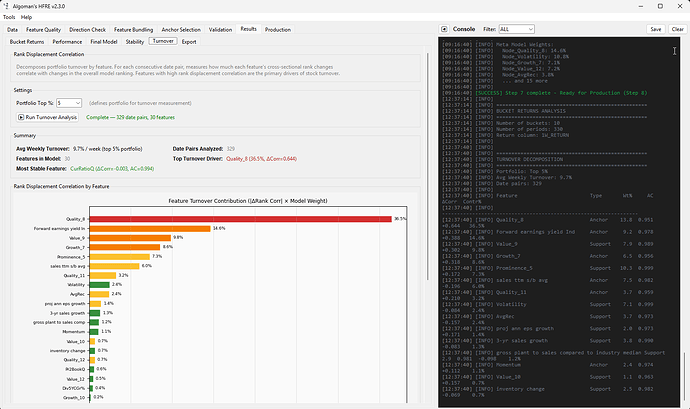Click the Growth_10 axis label
The image size is (690, 409).
click(x=74, y=398)
